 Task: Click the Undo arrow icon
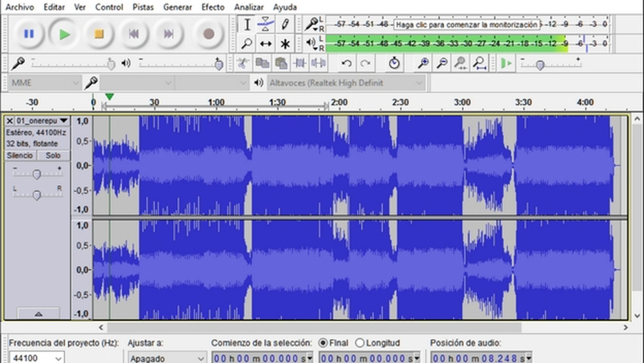point(346,63)
